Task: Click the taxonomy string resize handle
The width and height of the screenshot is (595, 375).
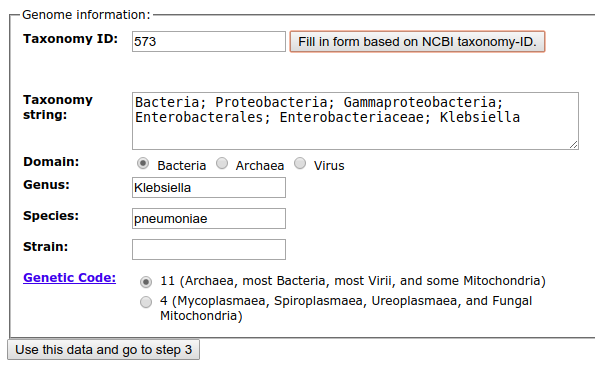Action: tap(573, 145)
